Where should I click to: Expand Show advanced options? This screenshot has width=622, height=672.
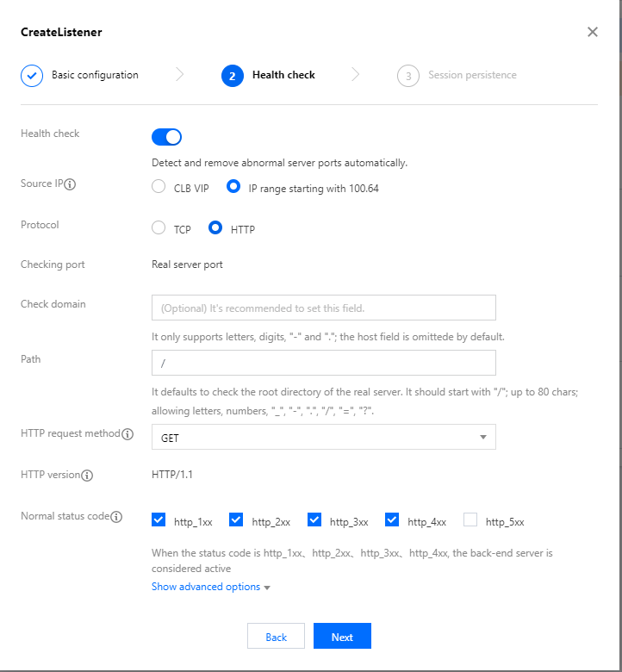coord(211,587)
